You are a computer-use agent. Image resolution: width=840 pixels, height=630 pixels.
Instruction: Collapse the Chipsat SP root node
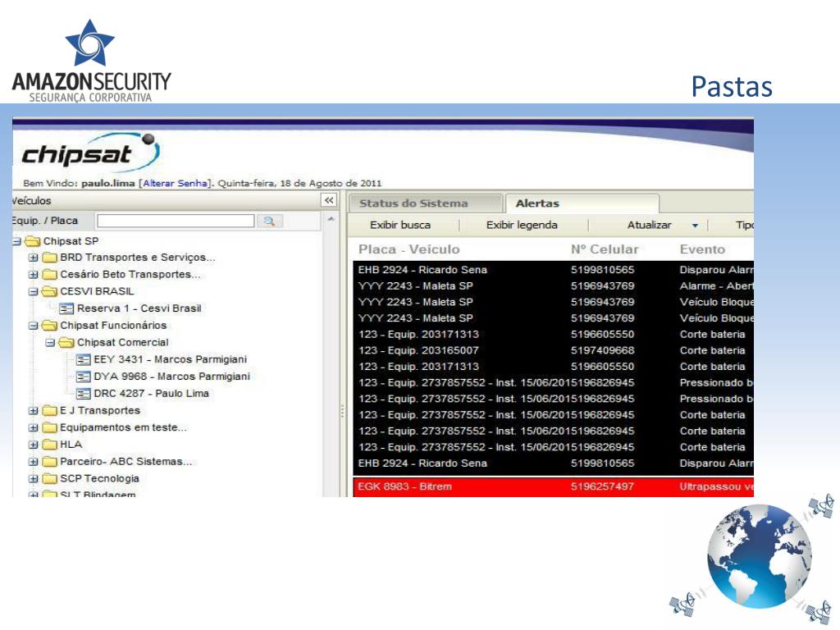pyautogui.click(x=16, y=242)
